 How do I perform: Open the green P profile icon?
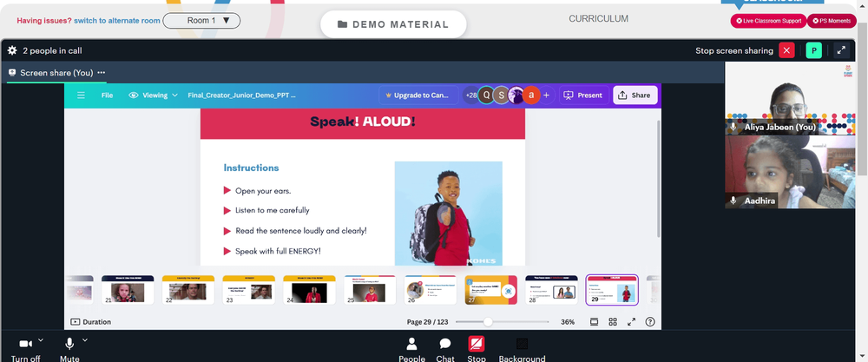click(814, 50)
